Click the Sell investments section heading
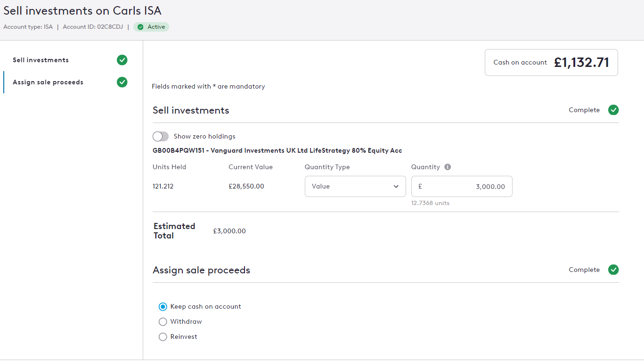644x361 pixels. point(191,110)
